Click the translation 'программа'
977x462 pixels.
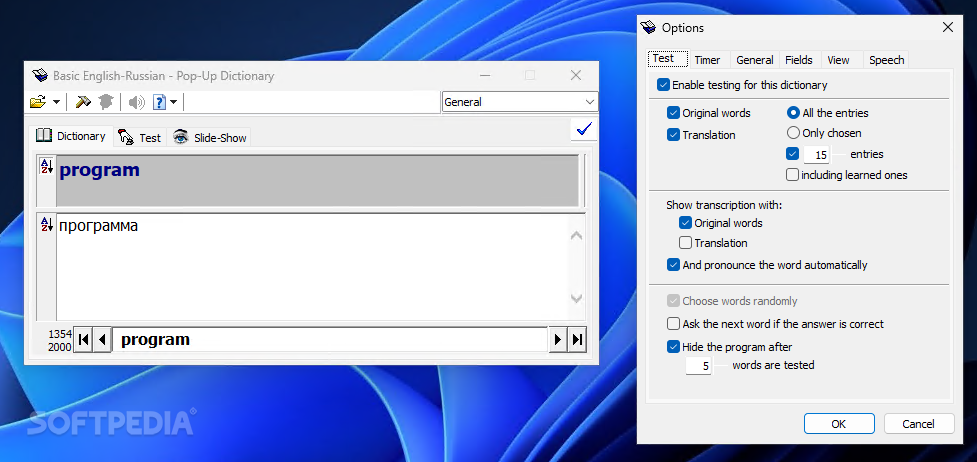[98, 226]
